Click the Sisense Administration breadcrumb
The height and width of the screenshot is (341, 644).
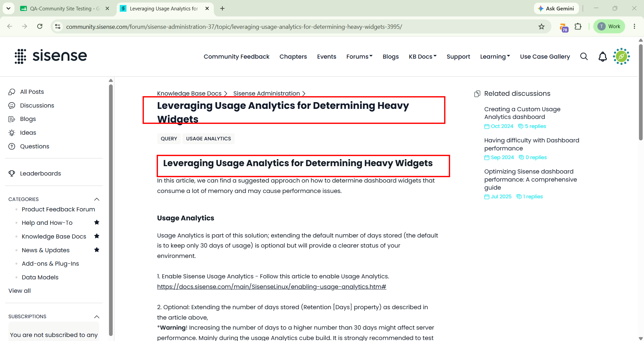coord(266,93)
